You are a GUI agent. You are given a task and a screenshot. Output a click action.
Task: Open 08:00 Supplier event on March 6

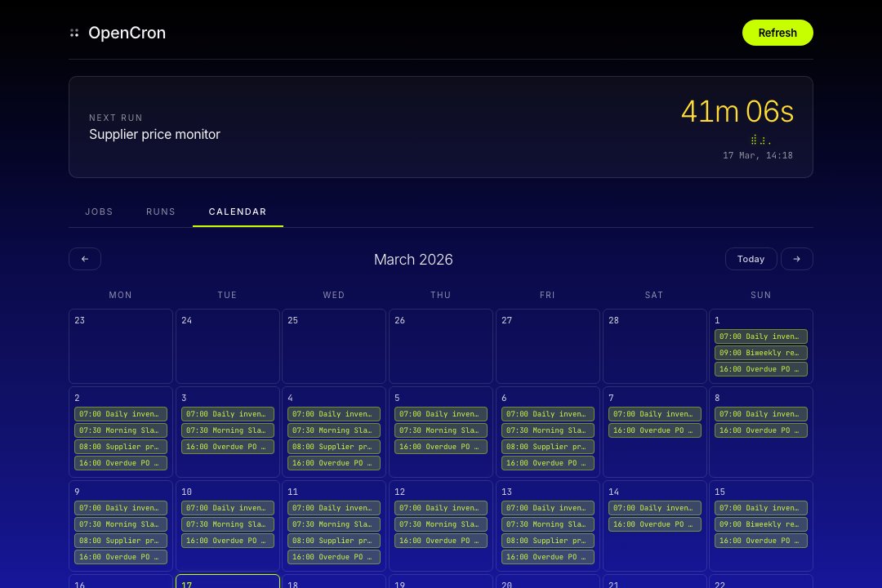coord(548,447)
